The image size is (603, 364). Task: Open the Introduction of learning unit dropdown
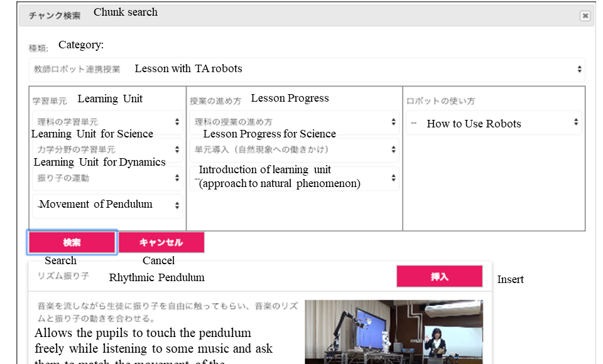point(294,178)
